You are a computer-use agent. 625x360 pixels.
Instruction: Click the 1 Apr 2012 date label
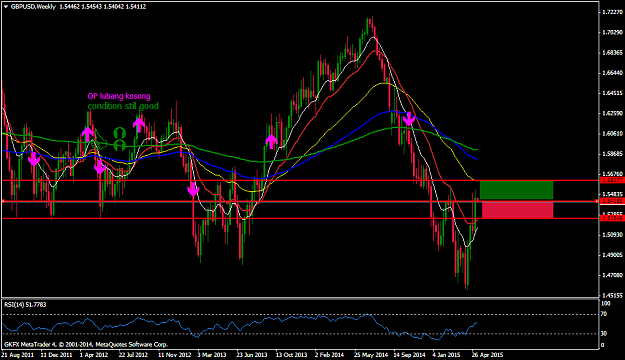[94, 355]
